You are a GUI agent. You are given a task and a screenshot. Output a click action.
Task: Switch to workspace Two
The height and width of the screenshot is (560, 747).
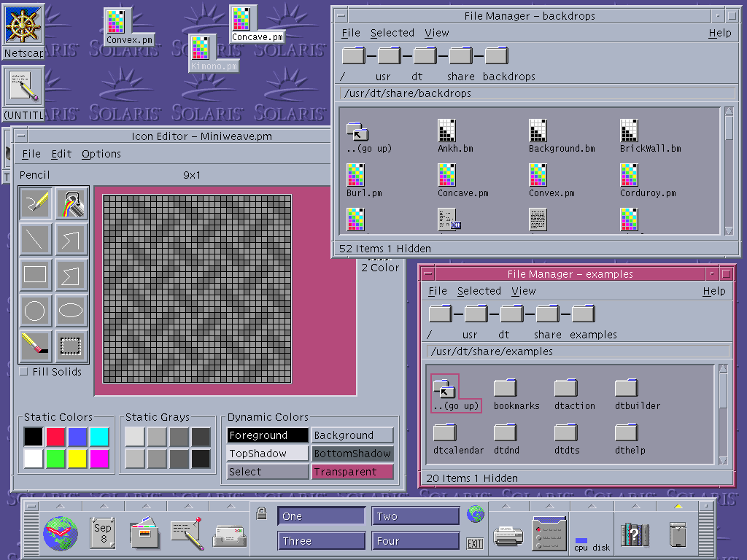click(x=415, y=516)
